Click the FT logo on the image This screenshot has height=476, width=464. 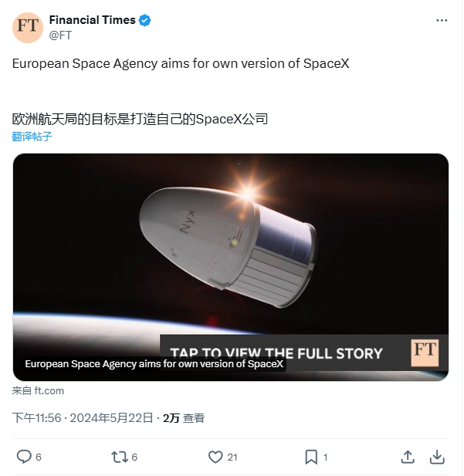tap(425, 351)
